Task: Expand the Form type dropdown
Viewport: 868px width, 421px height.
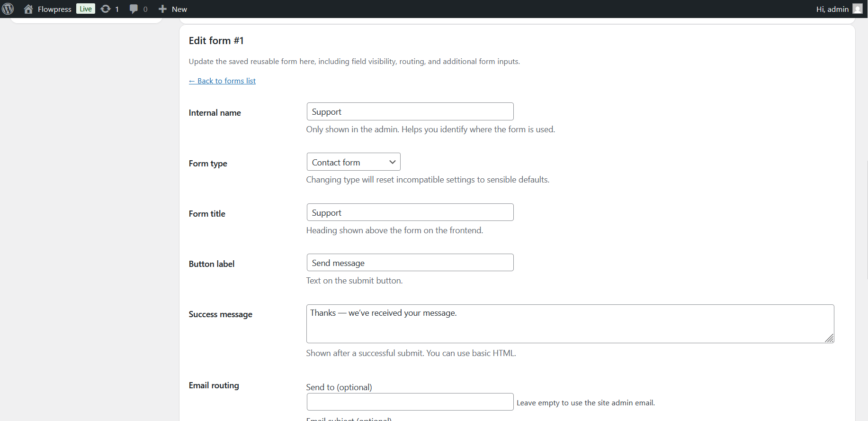Action: [x=354, y=162]
